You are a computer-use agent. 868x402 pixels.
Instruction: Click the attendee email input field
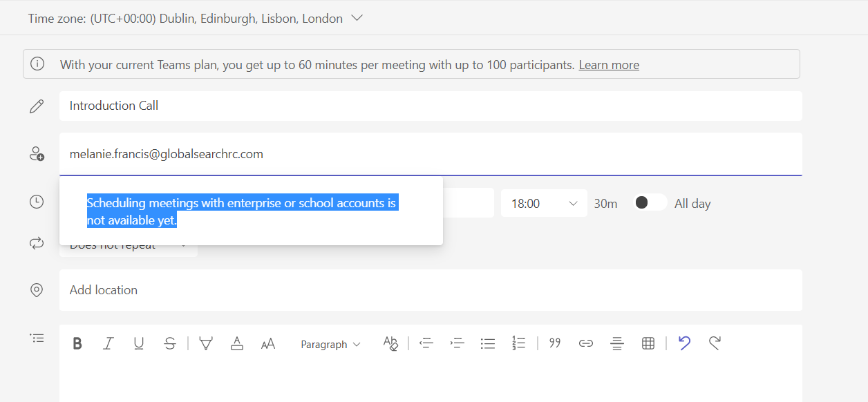click(x=431, y=154)
